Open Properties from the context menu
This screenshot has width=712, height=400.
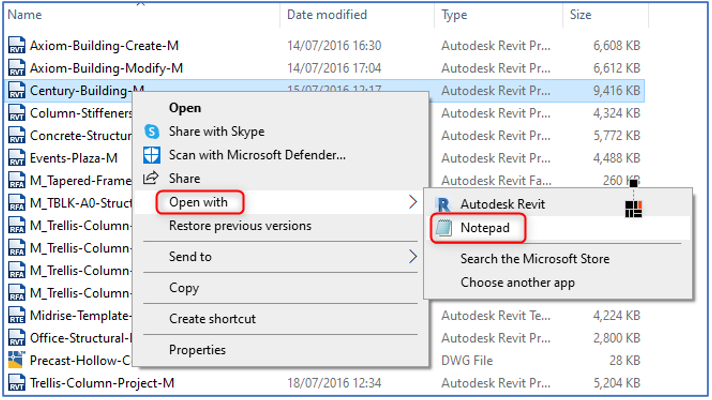pyautogui.click(x=197, y=350)
